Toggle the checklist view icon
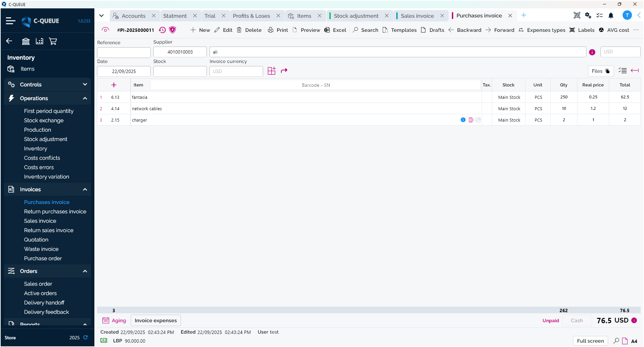 click(x=622, y=71)
